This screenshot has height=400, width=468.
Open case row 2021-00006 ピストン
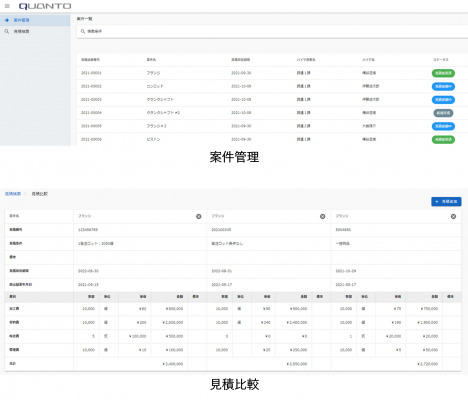tap(272, 139)
